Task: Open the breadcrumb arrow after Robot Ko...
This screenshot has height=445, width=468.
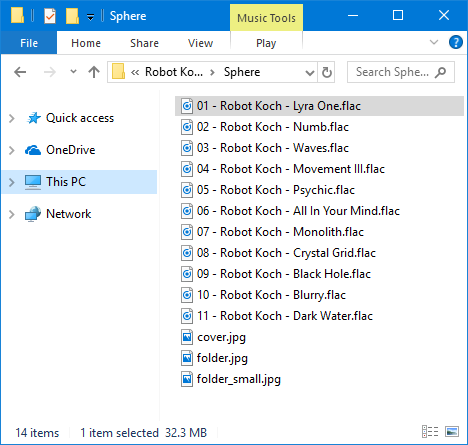Action: point(212,72)
